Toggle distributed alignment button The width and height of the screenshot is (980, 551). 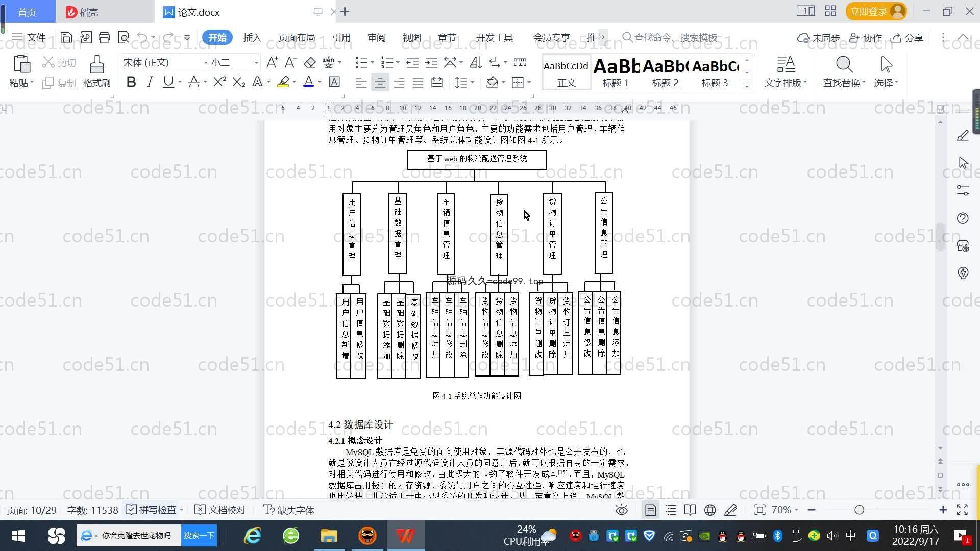(x=437, y=82)
